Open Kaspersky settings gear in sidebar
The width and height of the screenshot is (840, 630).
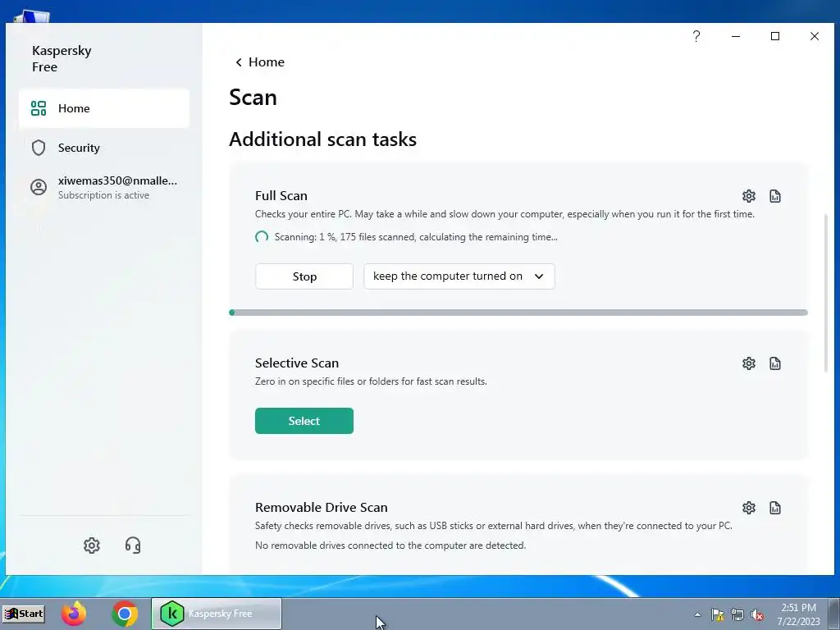click(92, 546)
